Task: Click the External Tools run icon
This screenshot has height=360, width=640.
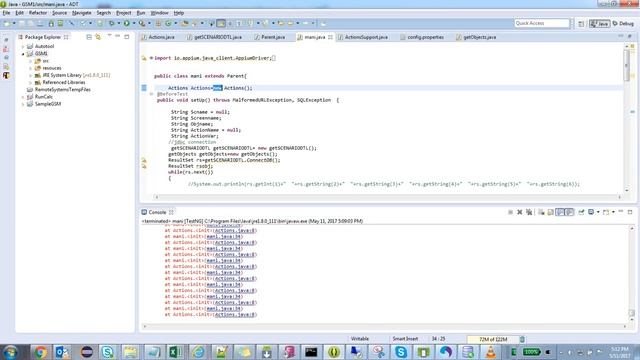Action: pos(142,23)
